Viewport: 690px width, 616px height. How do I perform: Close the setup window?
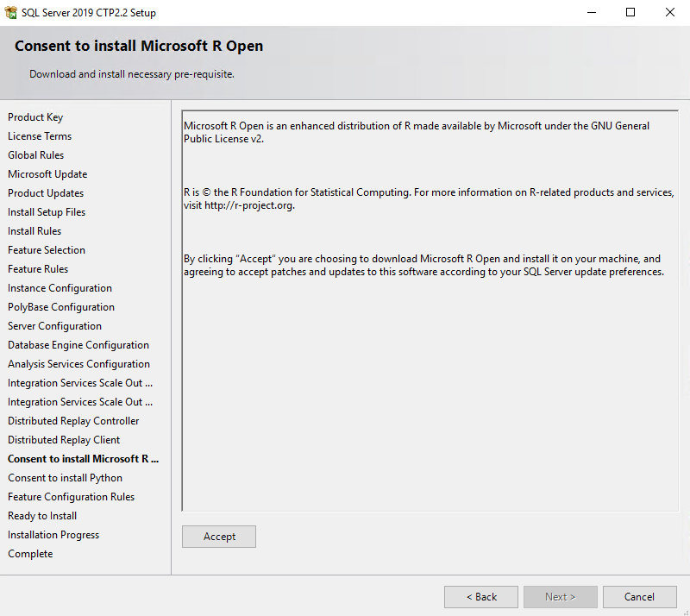click(x=670, y=12)
